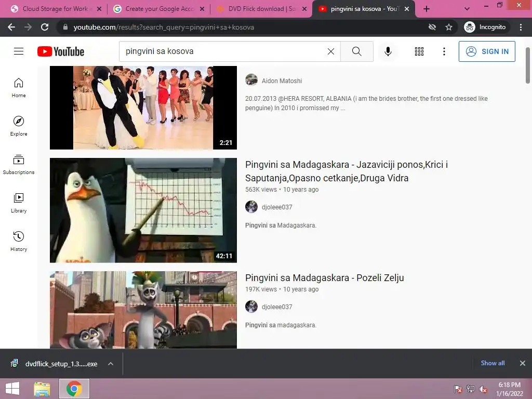Open the Aidon Matoshi channel name

point(282,81)
